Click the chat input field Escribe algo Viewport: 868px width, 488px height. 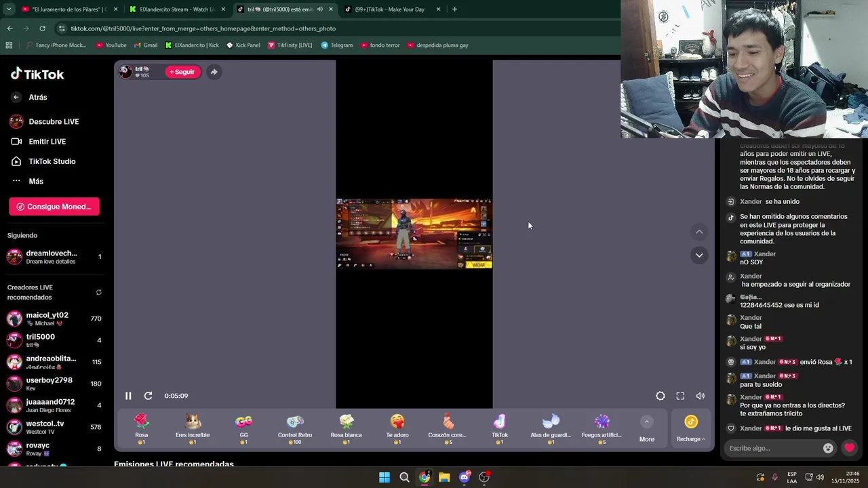click(x=774, y=448)
